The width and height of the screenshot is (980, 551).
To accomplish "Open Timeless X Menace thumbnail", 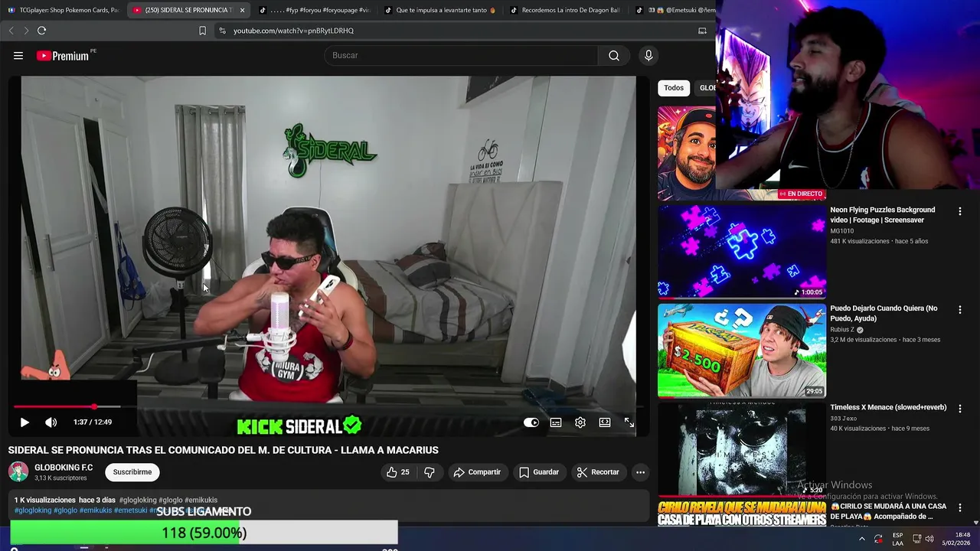I will pyautogui.click(x=741, y=449).
